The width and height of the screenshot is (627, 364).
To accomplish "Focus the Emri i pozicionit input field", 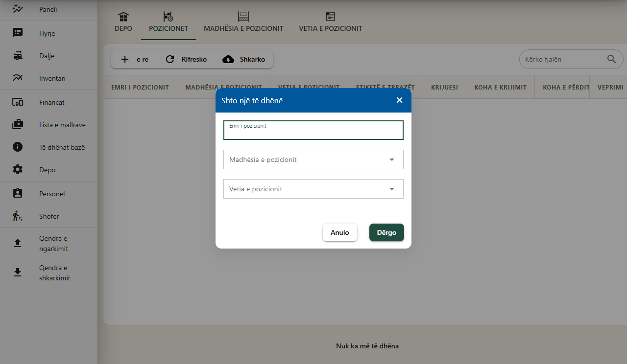I will tap(313, 130).
